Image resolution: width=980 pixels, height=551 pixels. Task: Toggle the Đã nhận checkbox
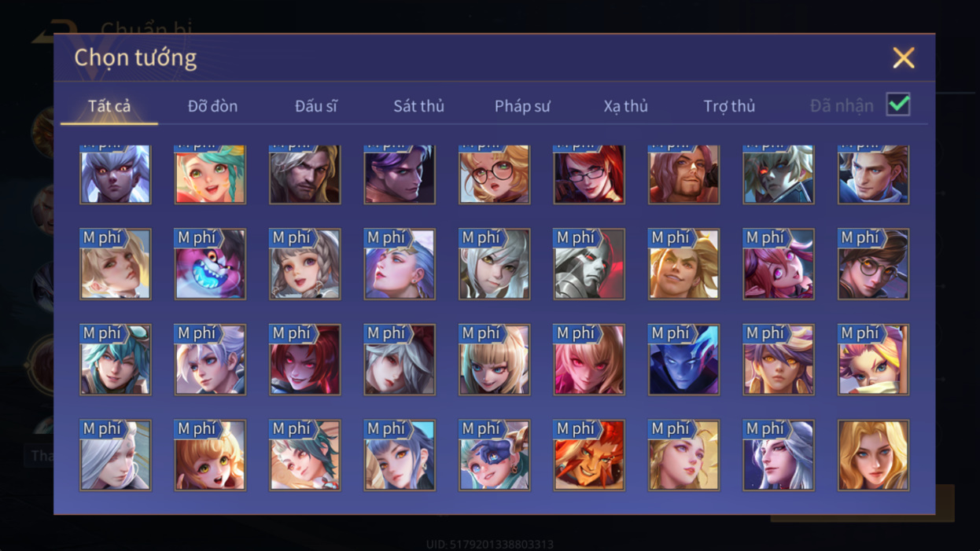(898, 105)
